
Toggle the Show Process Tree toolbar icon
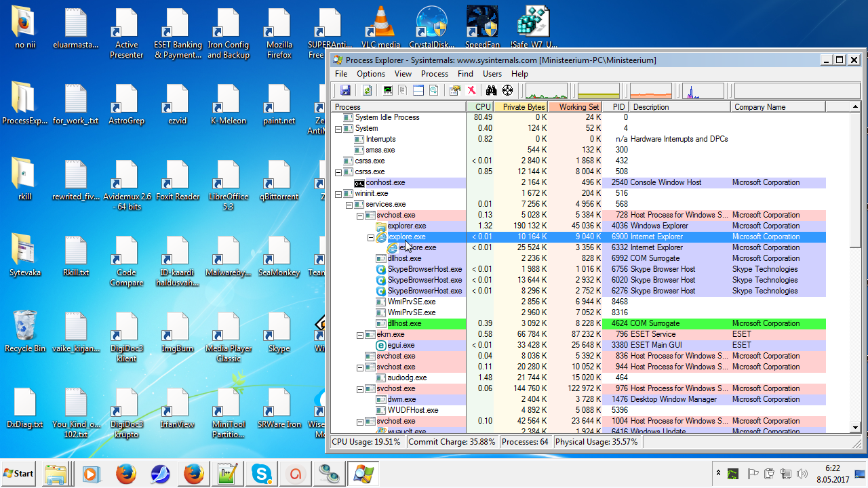coord(403,90)
